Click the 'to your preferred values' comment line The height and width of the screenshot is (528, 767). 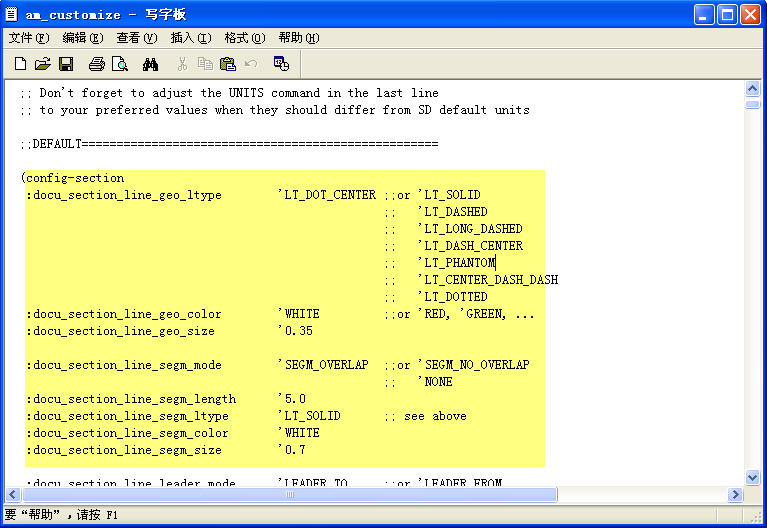click(x=275, y=110)
